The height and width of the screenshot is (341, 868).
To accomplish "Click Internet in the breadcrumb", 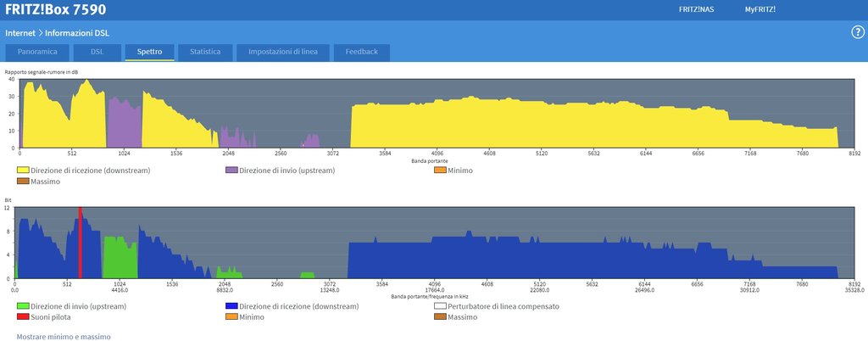I will tap(20, 33).
